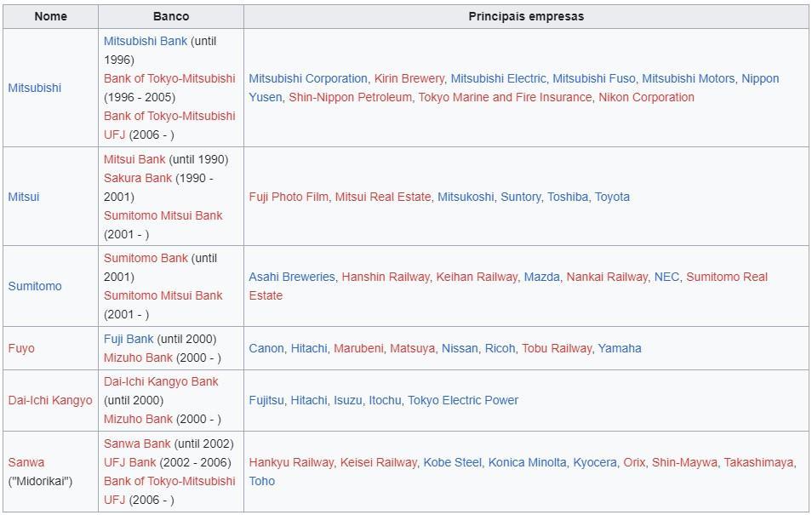Open the Nikon Corporation link
Viewport: 812px width, 515px height.
coord(646,97)
